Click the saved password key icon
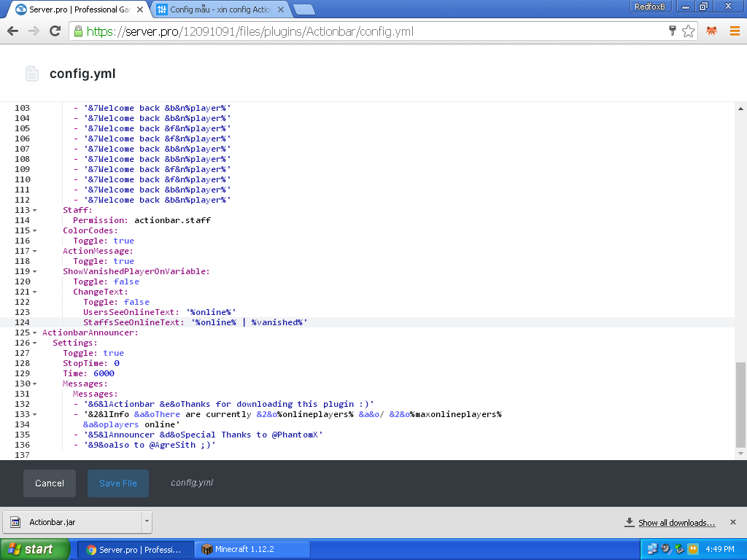Image resolution: width=747 pixels, height=560 pixels. coord(673,31)
